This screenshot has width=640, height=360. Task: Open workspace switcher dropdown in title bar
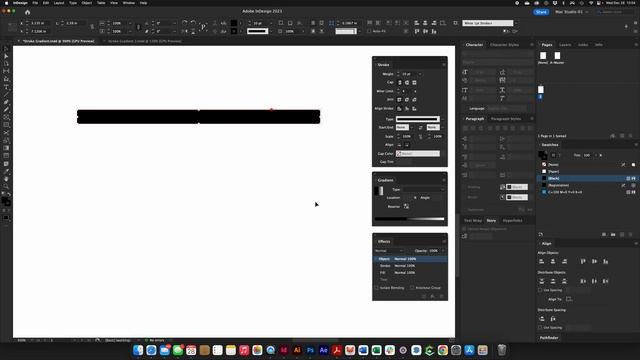tap(571, 12)
